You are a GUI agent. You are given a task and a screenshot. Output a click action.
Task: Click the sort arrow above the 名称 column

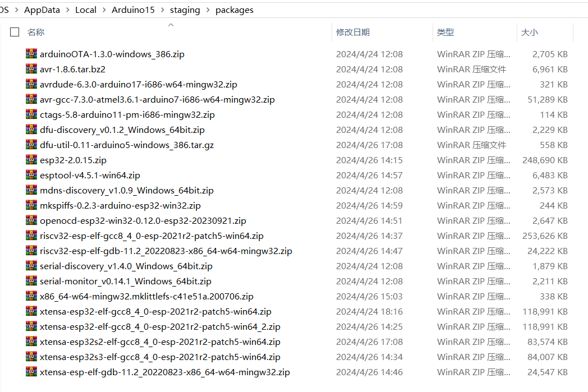coord(171,25)
